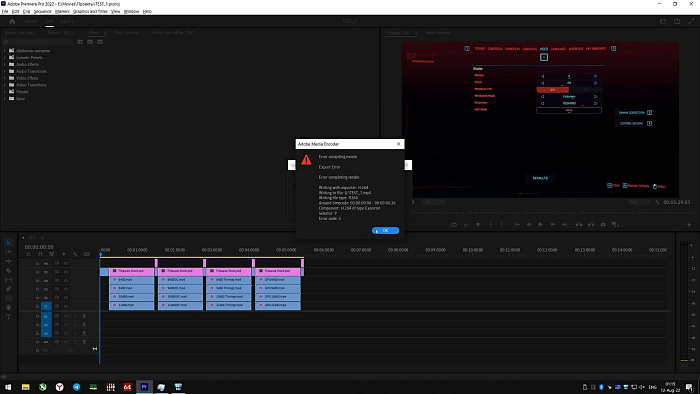Select the Rectangle tool
The image size is (700, 394).
pyautogui.click(x=8, y=299)
